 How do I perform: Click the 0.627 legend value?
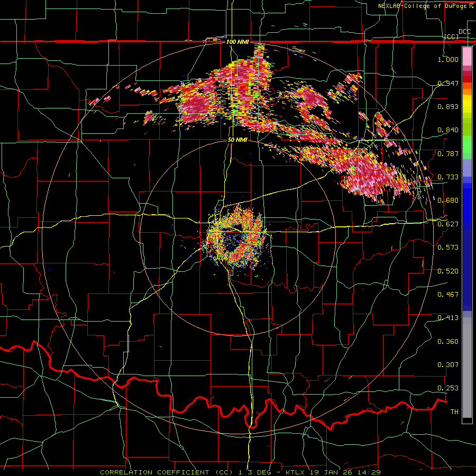(x=448, y=224)
